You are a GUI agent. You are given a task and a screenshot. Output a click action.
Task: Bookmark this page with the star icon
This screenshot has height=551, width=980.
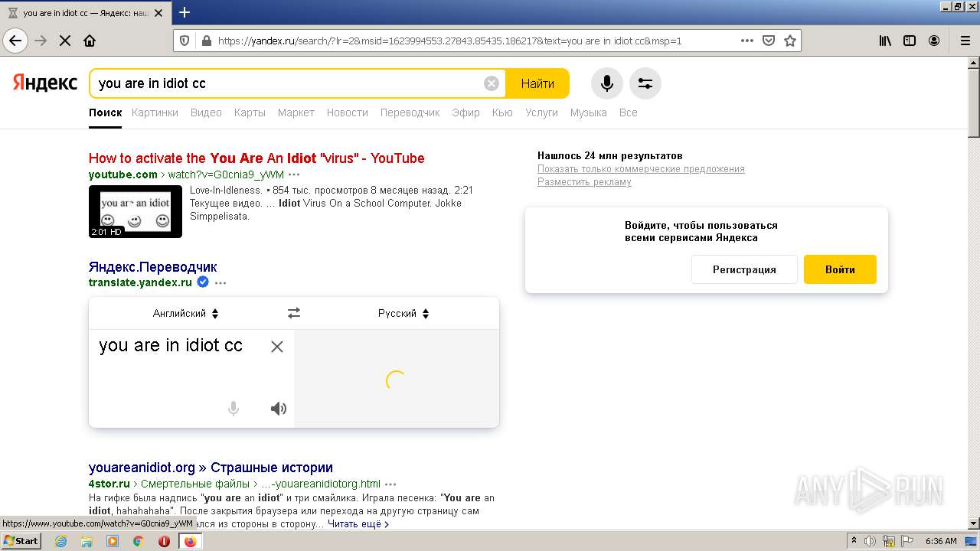tap(790, 41)
